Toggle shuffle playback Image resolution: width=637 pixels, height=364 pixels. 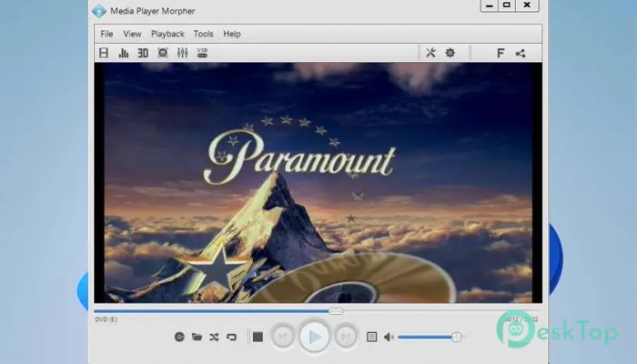214,337
